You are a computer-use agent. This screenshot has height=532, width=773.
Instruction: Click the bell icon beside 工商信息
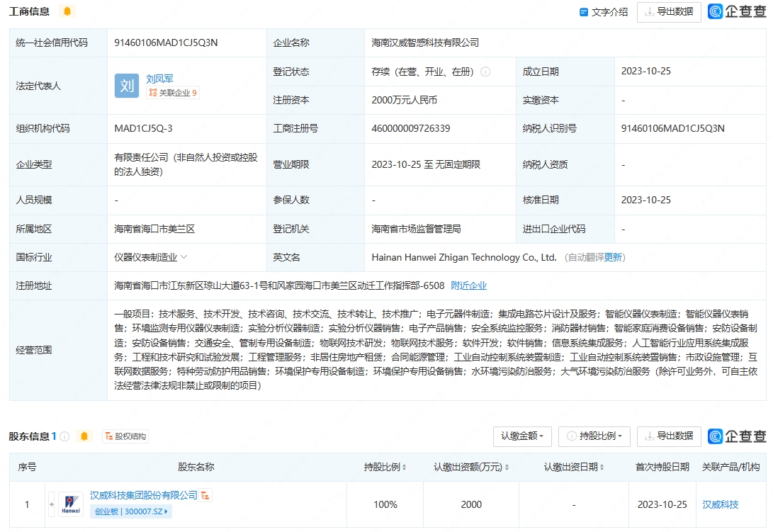point(67,11)
